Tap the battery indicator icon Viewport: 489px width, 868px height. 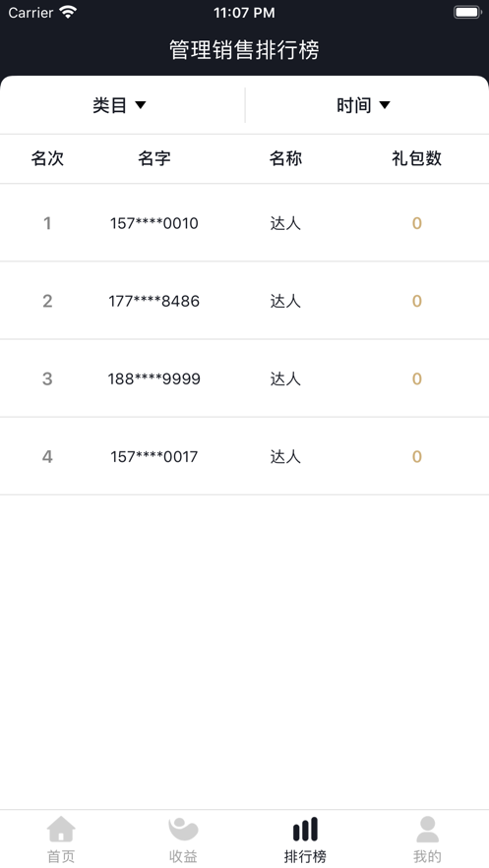467,12
